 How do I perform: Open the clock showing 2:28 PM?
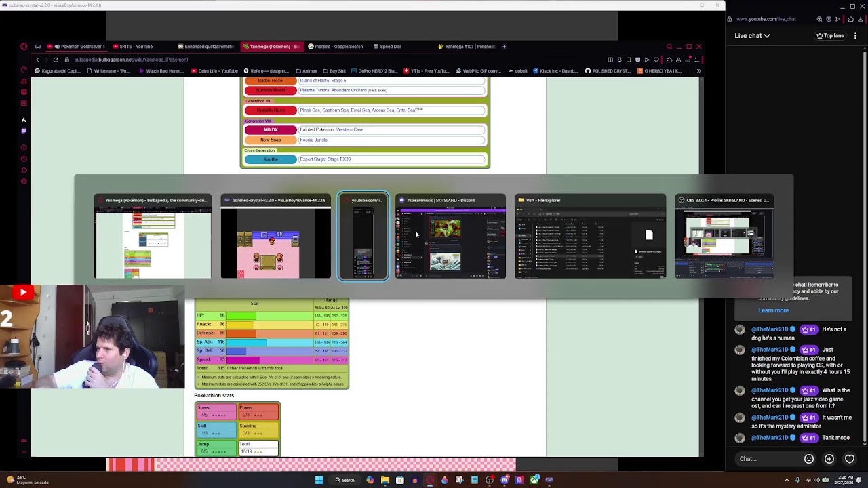coord(845,480)
